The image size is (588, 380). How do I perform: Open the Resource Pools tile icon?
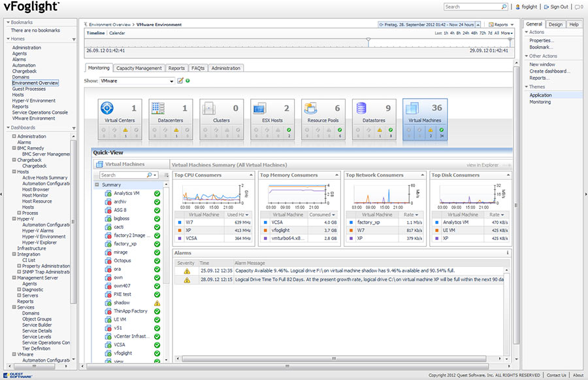click(310, 108)
